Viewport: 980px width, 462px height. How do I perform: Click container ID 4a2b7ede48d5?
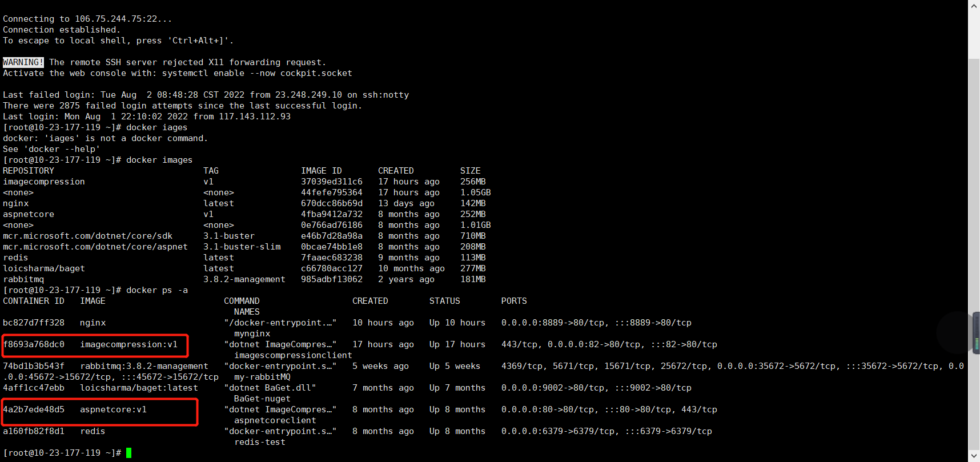pyautogui.click(x=34, y=409)
